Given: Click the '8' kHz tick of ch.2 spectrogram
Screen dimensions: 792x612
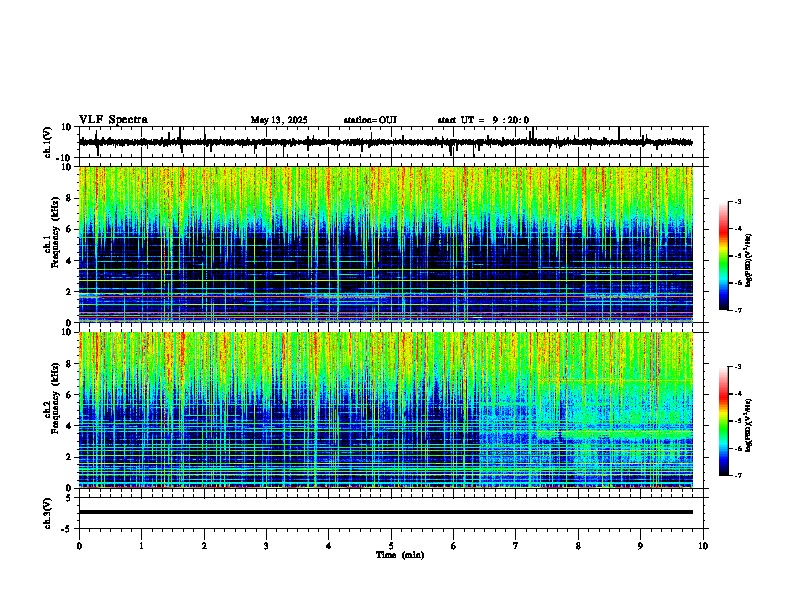Looking at the screenshot, I should (x=69, y=364).
